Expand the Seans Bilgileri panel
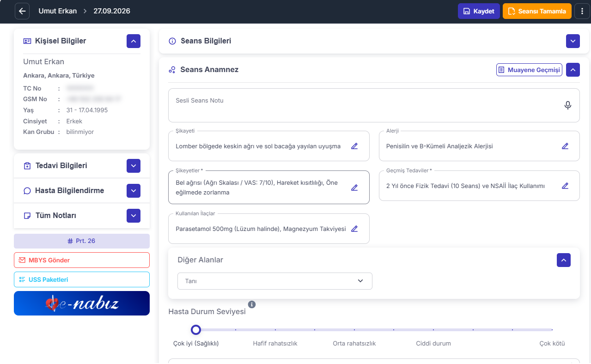 pyautogui.click(x=573, y=41)
